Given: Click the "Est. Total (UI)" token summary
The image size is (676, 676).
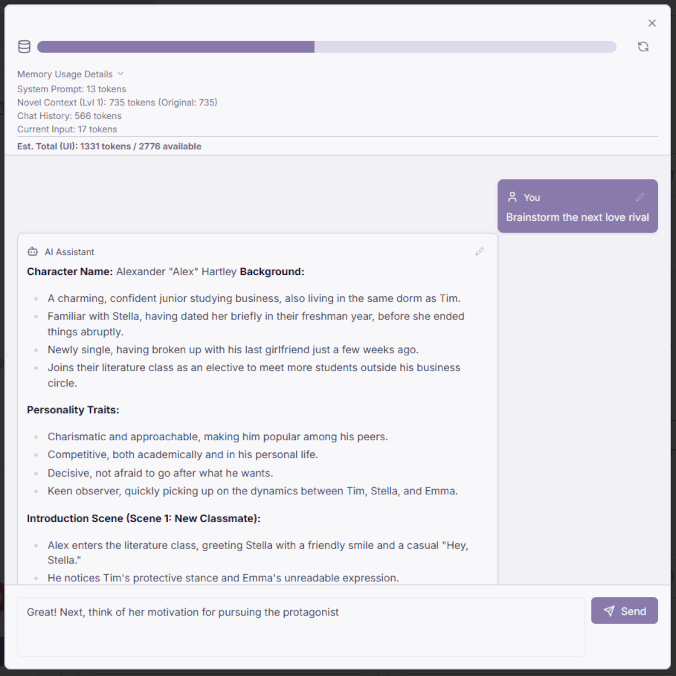Looking at the screenshot, I should click(109, 146).
